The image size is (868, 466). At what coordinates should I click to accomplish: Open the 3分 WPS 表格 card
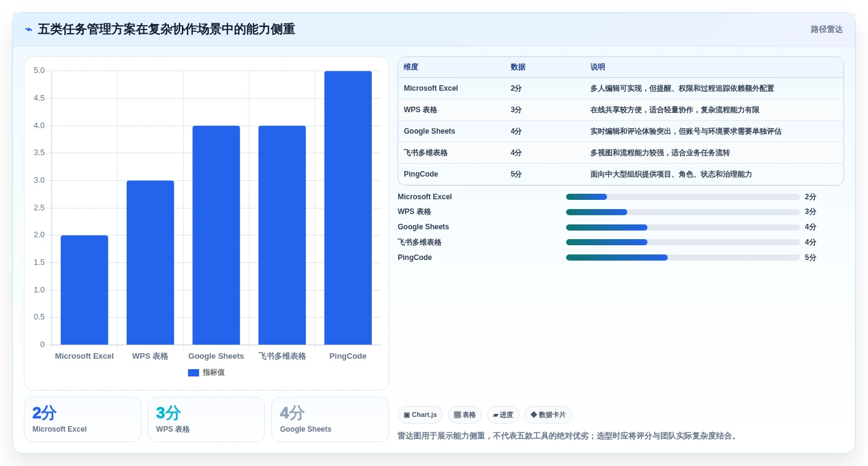[x=206, y=419]
